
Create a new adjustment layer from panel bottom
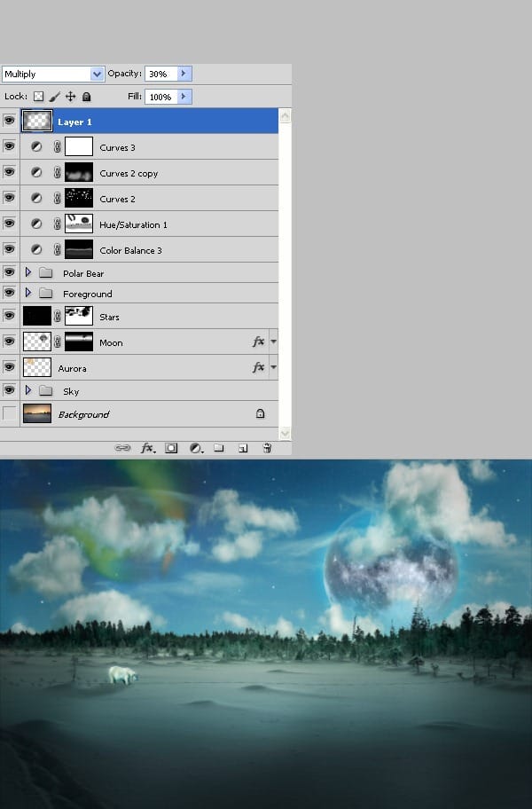196,449
